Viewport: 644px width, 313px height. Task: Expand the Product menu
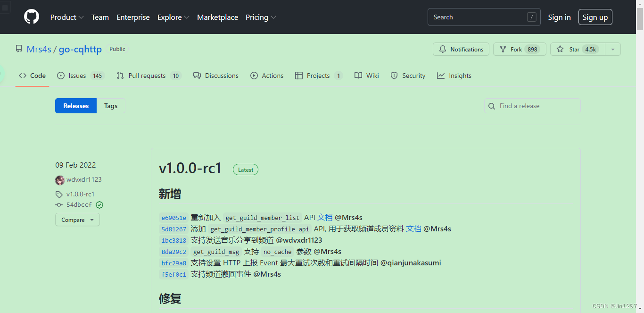[x=67, y=17]
